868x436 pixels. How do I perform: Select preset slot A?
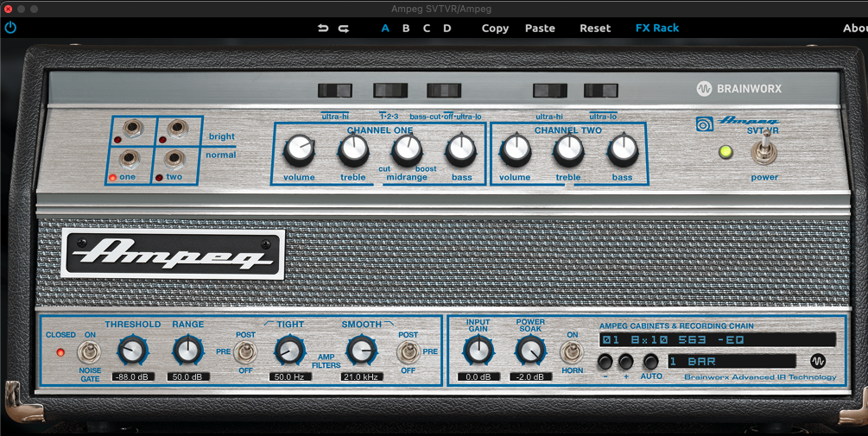click(385, 28)
